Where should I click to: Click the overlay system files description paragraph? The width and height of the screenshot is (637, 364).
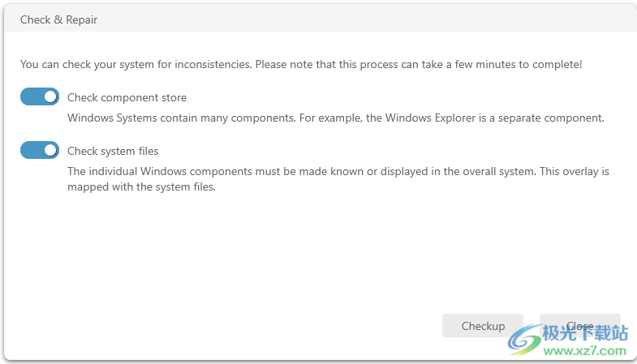[338, 179]
